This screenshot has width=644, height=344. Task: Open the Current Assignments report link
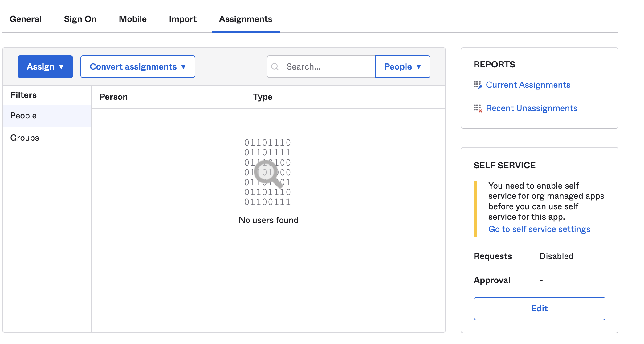coord(528,85)
